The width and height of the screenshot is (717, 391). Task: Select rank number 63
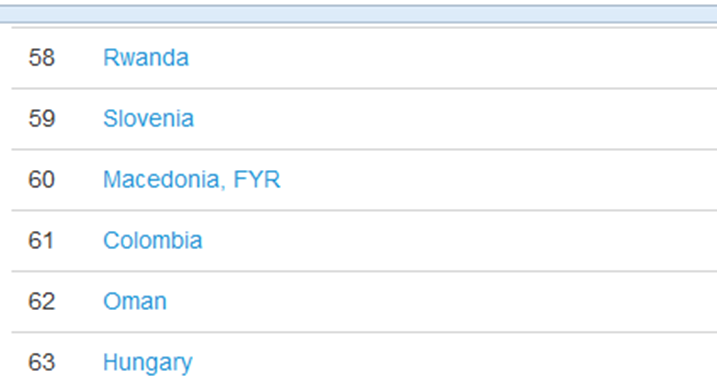[x=42, y=362]
